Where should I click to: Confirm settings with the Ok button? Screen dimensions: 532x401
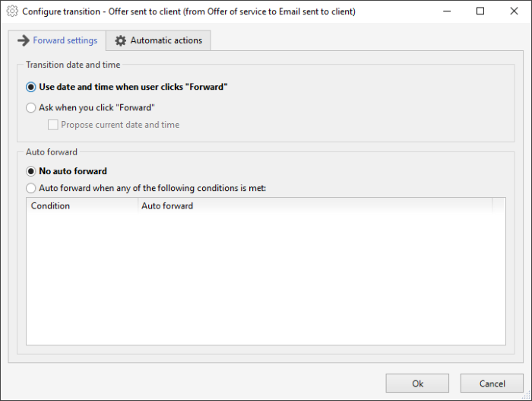click(x=417, y=383)
